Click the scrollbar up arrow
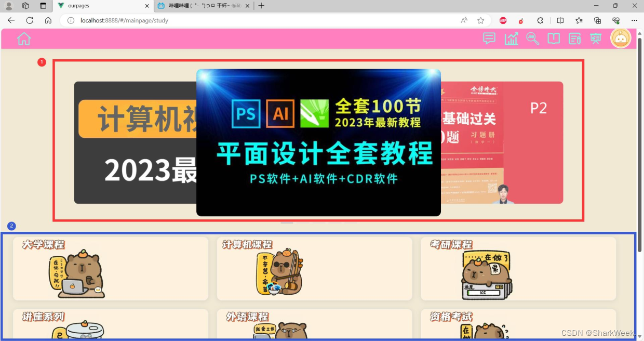Image resolution: width=644 pixels, height=341 pixels. click(640, 33)
